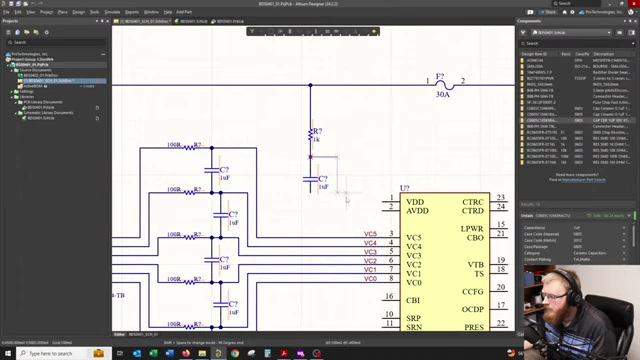Viewport: 640px width, 360px height.
Task: Close the Projects panel
Action: click(x=107, y=21)
